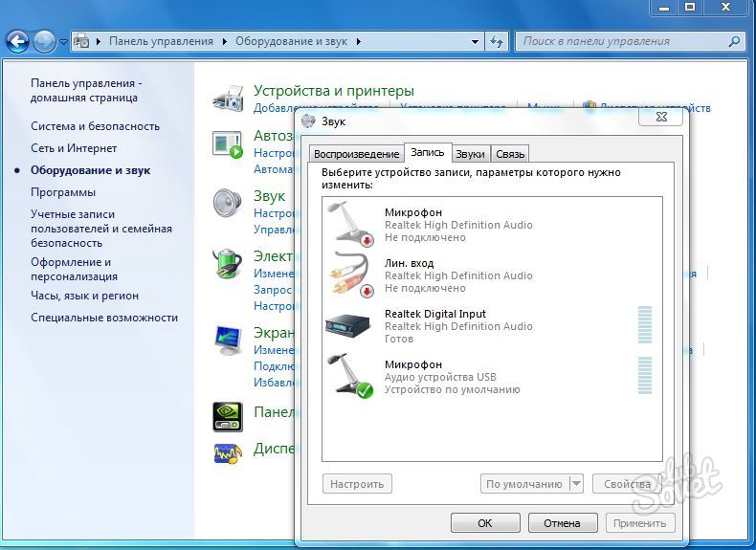
Task: Select the Лин. вход device entry
Action: point(492,275)
